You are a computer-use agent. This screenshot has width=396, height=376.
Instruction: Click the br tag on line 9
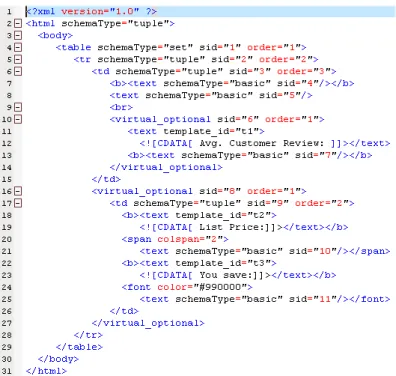point(121,107)
